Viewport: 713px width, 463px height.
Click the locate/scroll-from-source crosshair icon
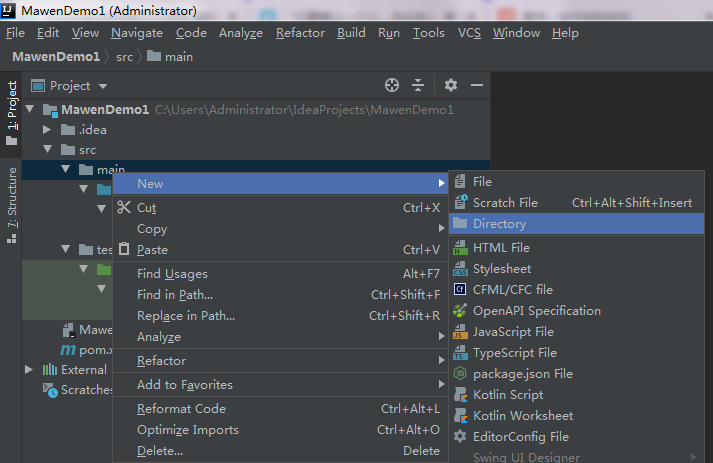click(392, 85)
